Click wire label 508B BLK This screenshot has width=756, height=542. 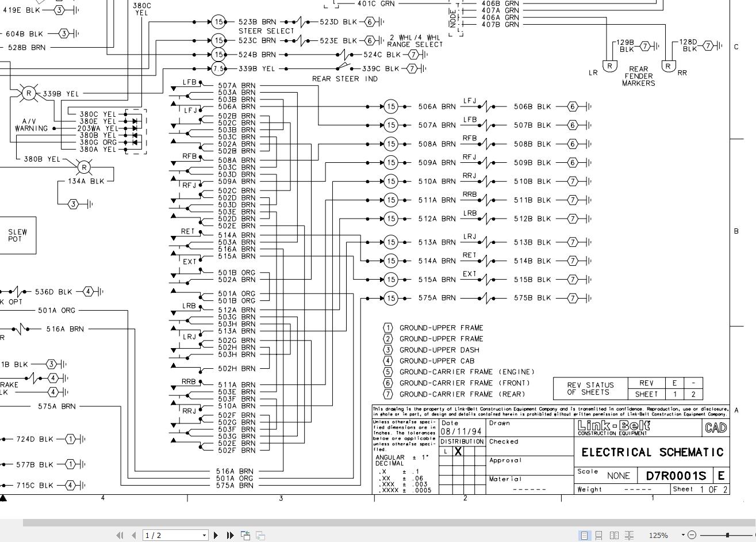532,144
